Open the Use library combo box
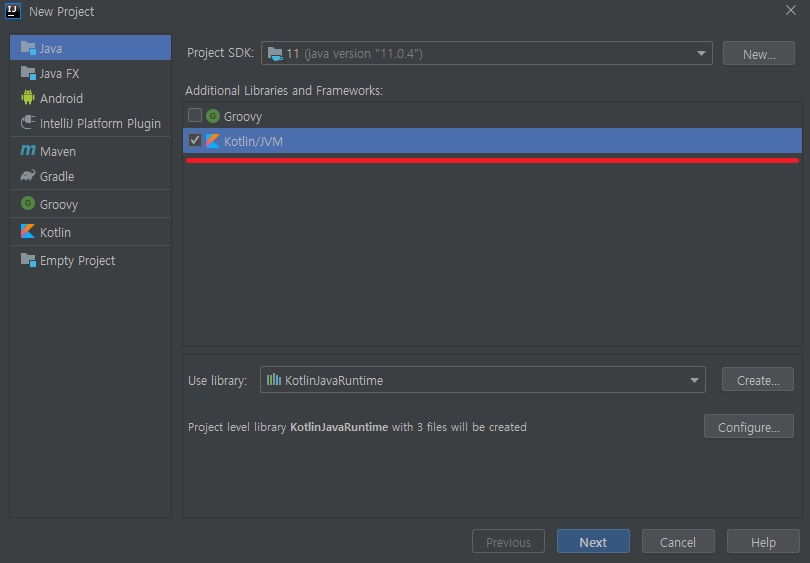This screenshot has height=563, width=810. [x=482, y=380]
